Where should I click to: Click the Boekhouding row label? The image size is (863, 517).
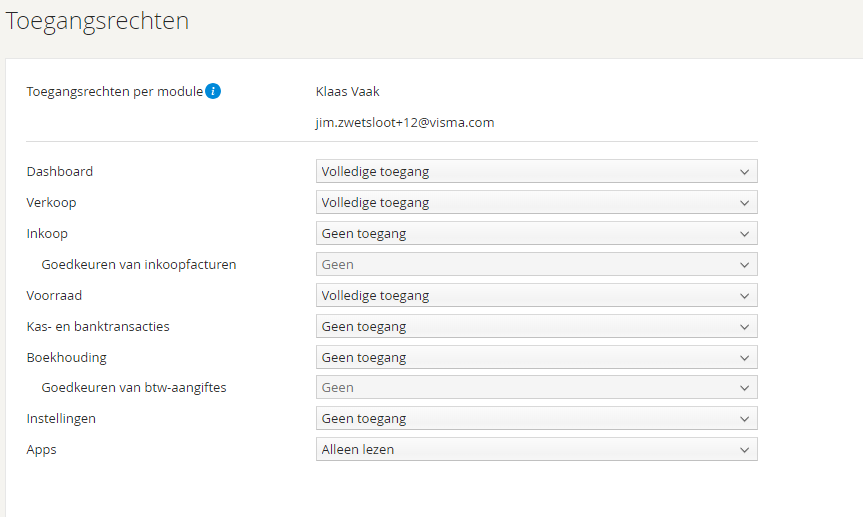pos(66,357)
